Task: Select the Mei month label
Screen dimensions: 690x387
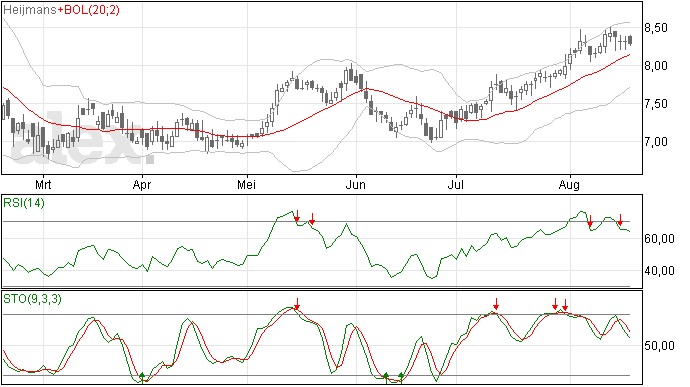Action: click(246, 185)
